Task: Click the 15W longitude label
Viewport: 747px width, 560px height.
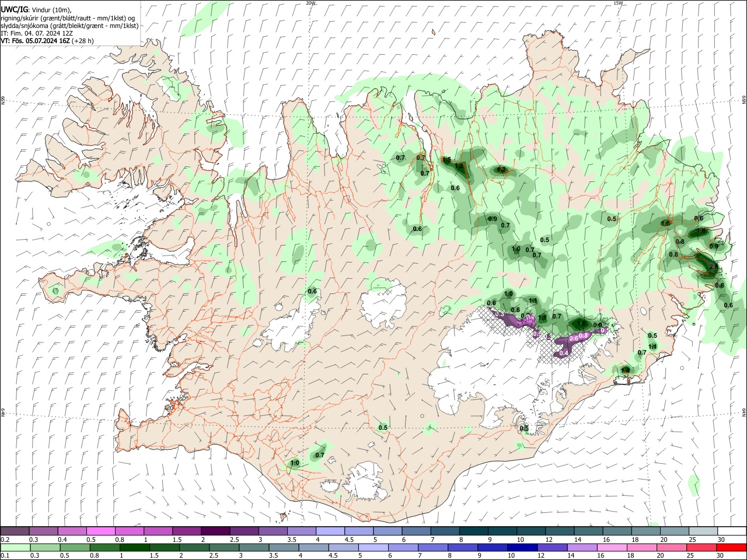Action: coord(618,3)
